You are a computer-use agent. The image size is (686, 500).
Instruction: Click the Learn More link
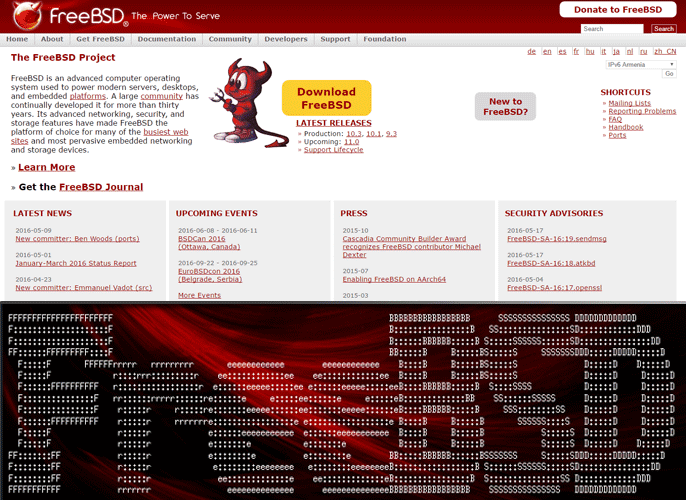coord(46,167)
